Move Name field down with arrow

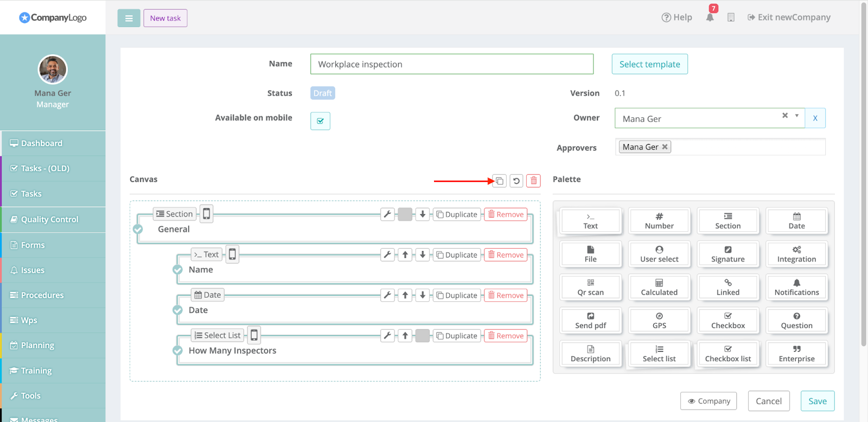tap(423, 255)
